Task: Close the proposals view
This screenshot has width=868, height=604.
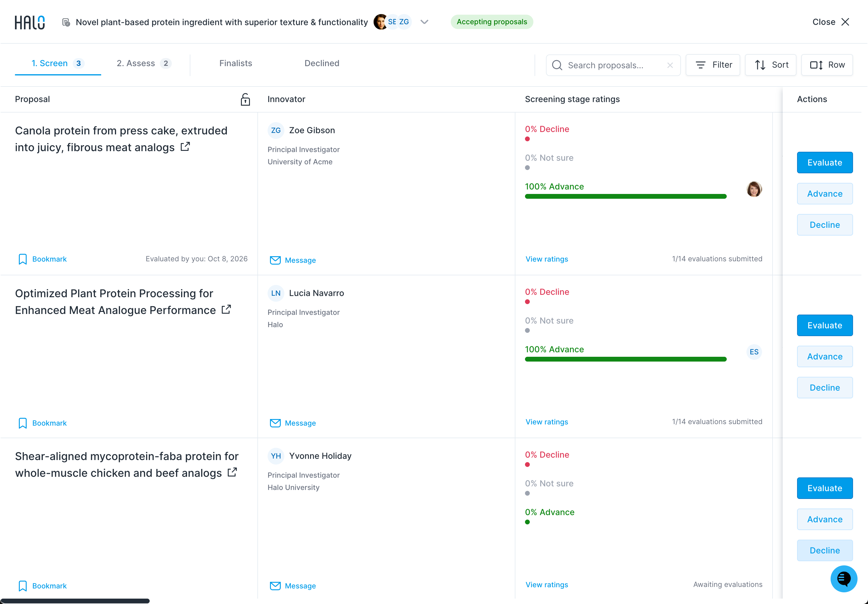Action: pos(831,22)
